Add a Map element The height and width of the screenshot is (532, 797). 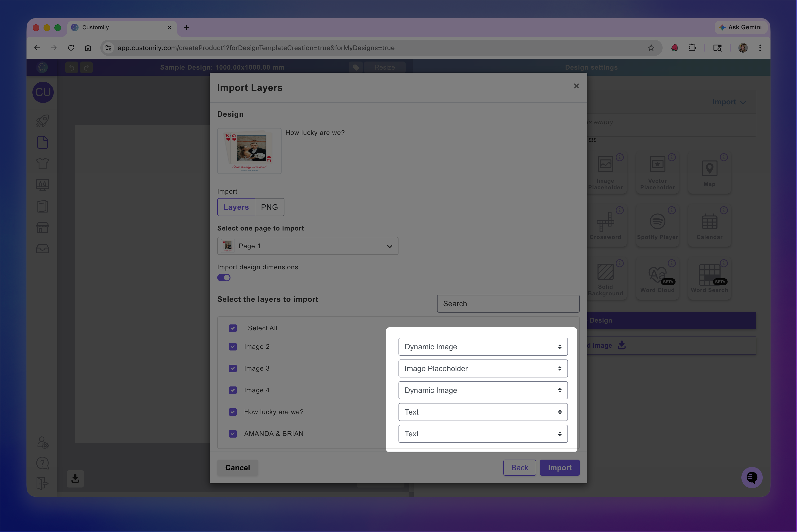(x=709, y=173)
